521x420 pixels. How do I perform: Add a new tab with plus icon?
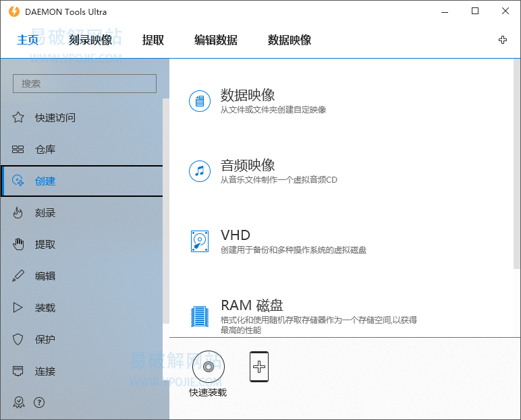502,40
